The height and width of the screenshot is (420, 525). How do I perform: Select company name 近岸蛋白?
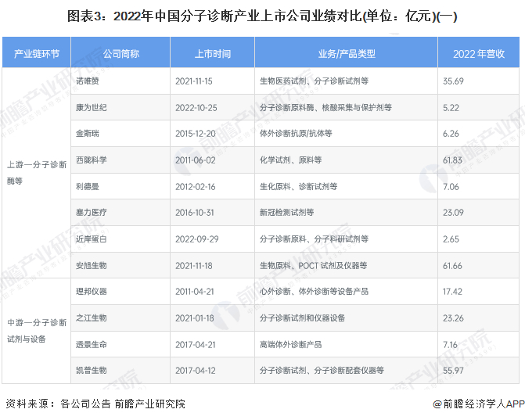click(91, 239)
